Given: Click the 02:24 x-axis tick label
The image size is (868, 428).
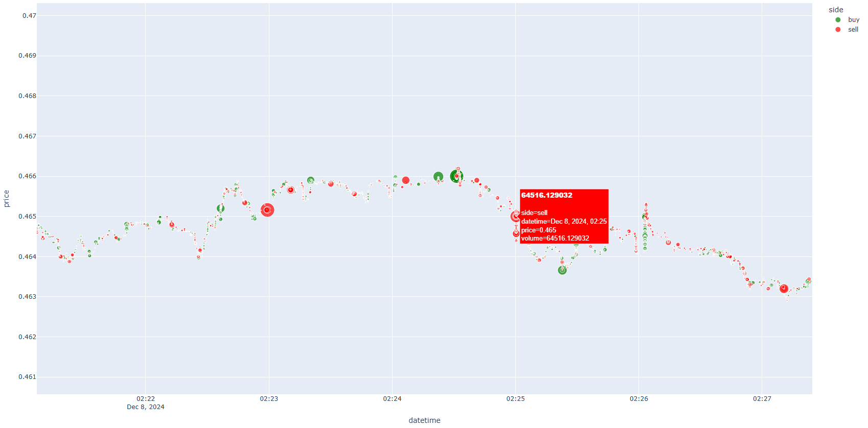Looking at the screenshot, I should [x=392, y=398].
